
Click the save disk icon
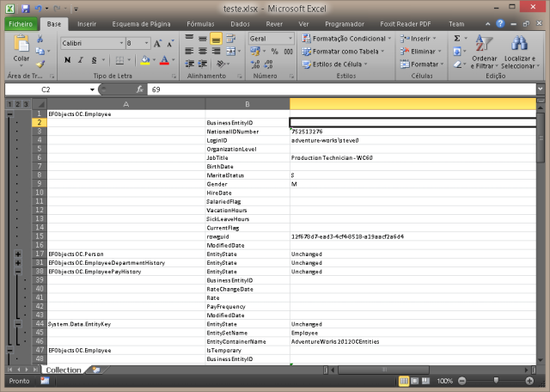click(25, 9)
